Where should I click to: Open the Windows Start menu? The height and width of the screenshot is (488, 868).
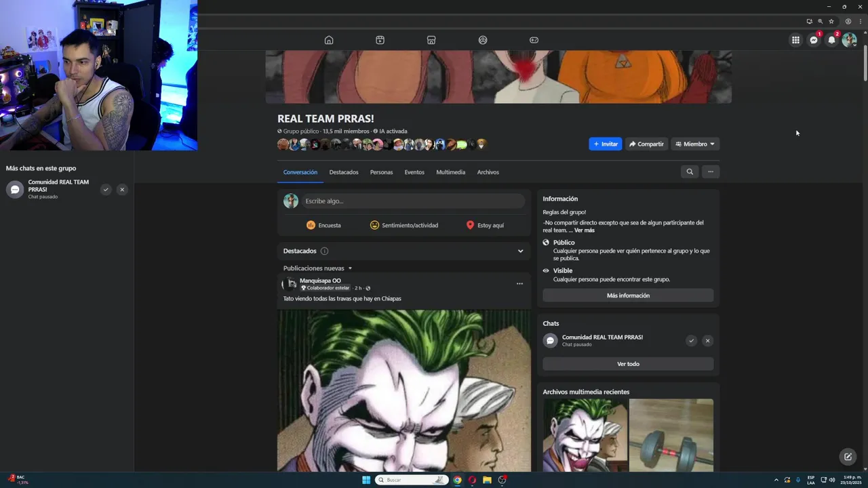pyautogui.click(x=366, y=480)
